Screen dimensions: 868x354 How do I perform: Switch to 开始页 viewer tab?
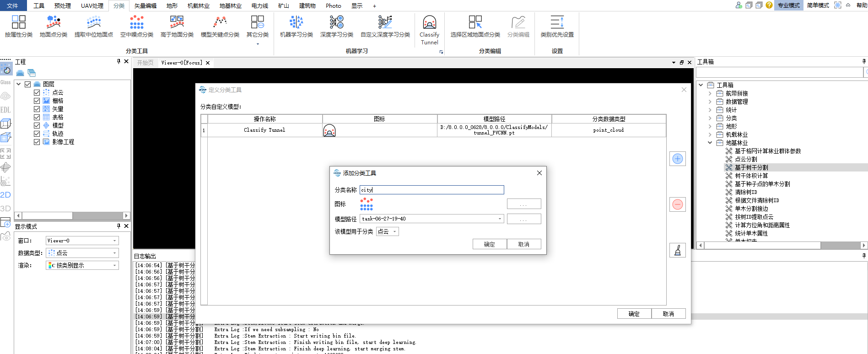coord(146,63)
